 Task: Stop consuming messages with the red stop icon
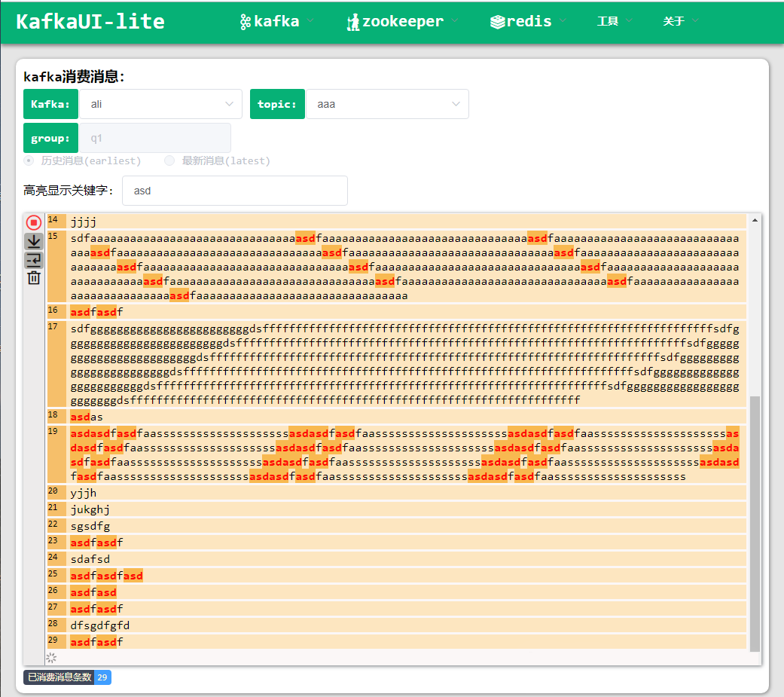click(34, 222)
